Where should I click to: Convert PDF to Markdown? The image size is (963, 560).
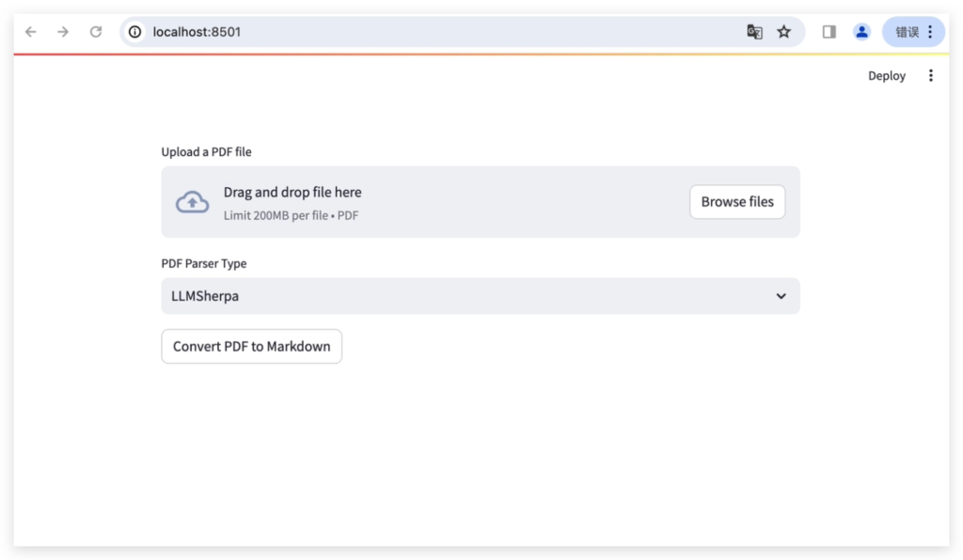(x=252, y=347)
